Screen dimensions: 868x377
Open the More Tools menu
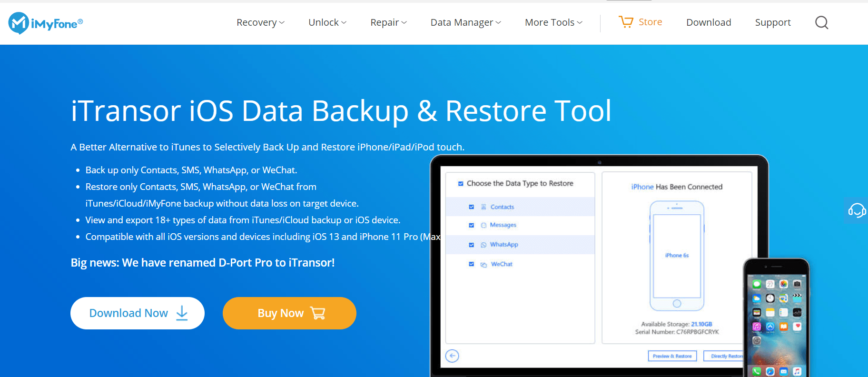554,22
